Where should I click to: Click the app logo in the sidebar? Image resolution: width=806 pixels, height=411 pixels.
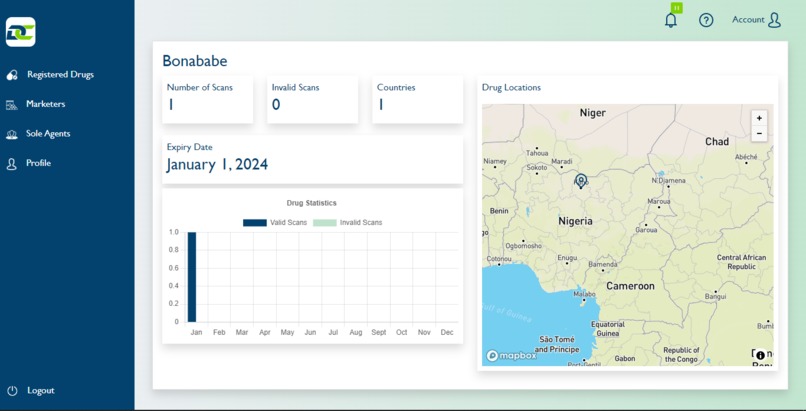(x=21, y=32)
